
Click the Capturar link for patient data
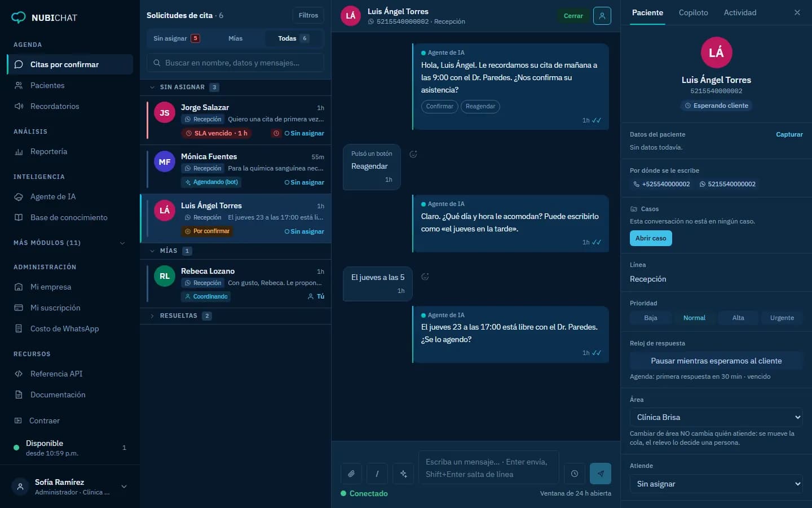(789, 134)
